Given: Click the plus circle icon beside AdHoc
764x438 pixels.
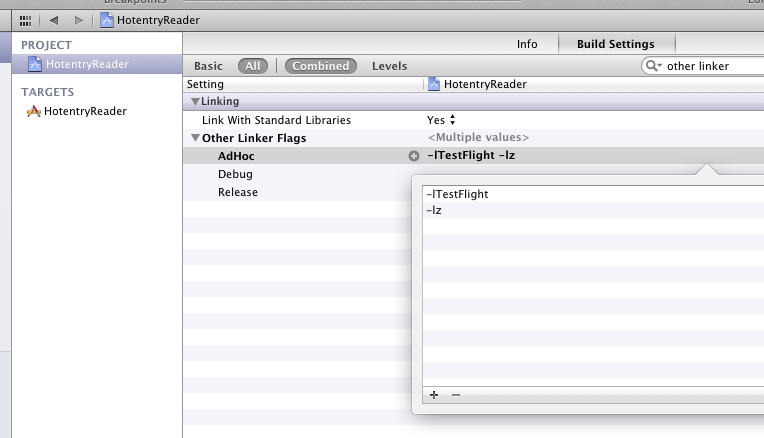Looking at the screenshot, I should pyautogui.click(x=414, y=156).
